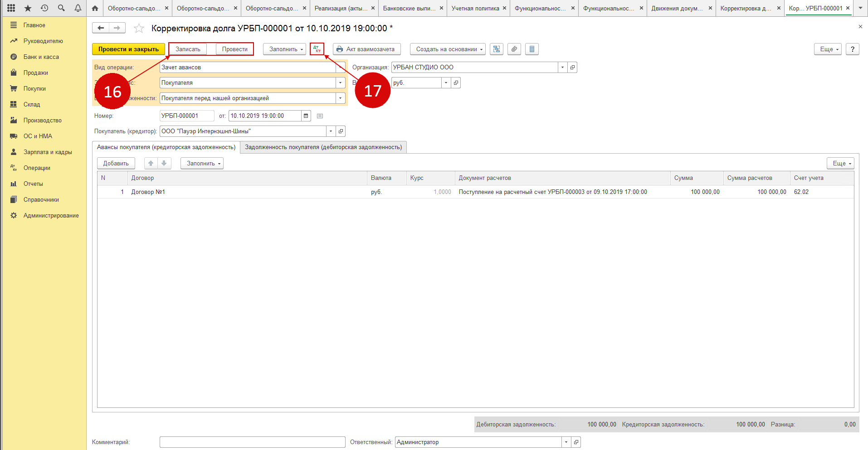Open Справочники section
868x450 pixels.
click(41, 200)
